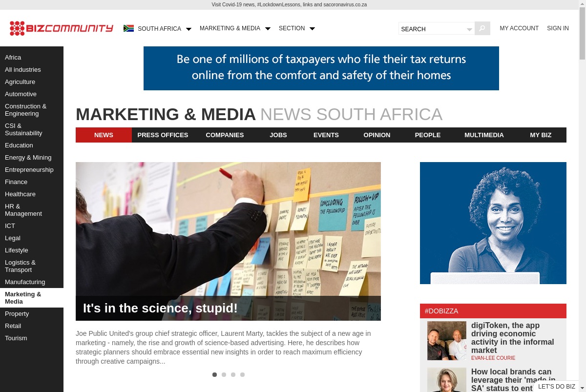Viewport: 586px width, 392px height.
Task: Click Sign In link
Action: [x=558, y=28]
